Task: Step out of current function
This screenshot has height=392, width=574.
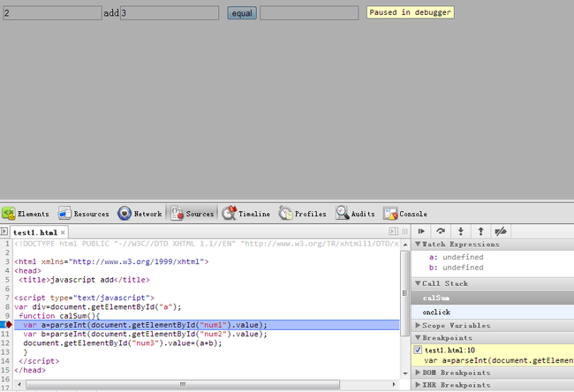Action: (480, 231)
